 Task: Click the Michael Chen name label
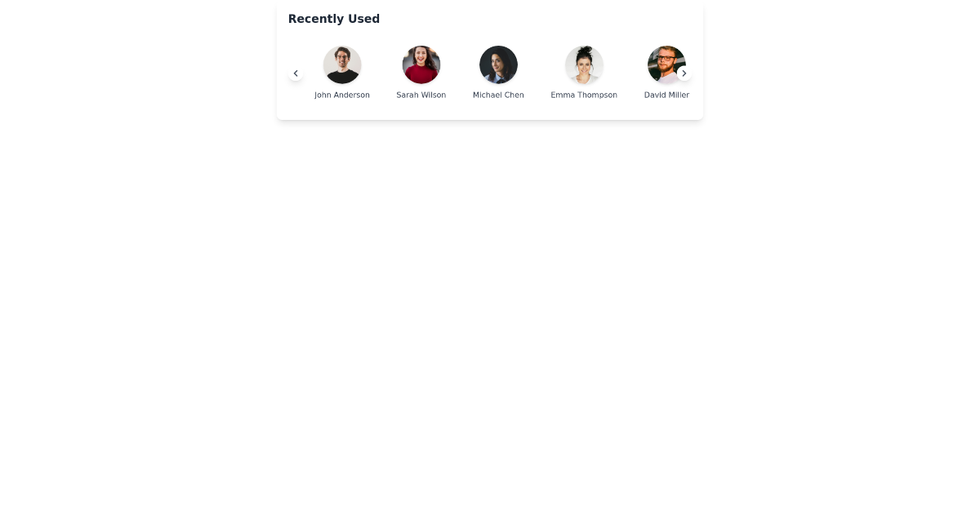coord(498,95)
